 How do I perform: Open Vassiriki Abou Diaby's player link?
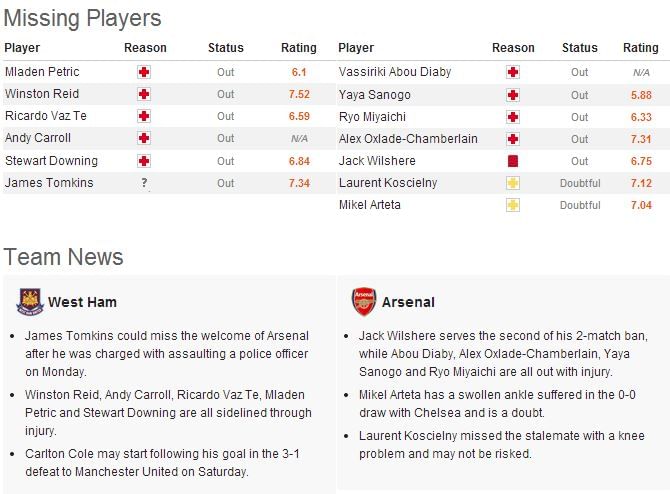click(395, 72)
